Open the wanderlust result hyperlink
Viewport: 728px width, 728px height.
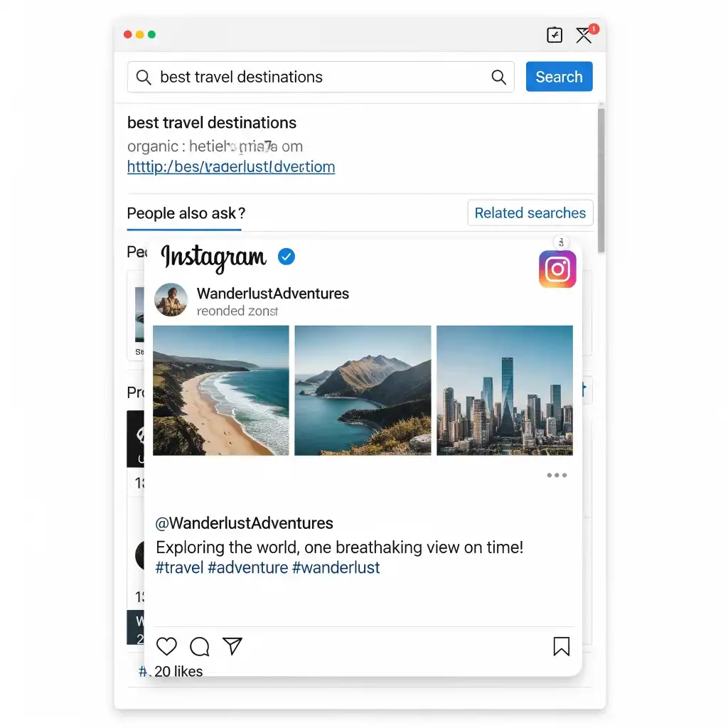tap(231, 166)
